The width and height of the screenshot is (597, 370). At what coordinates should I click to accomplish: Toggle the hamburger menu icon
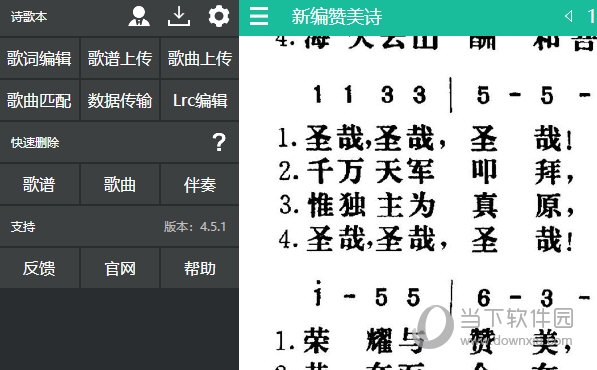259,16
